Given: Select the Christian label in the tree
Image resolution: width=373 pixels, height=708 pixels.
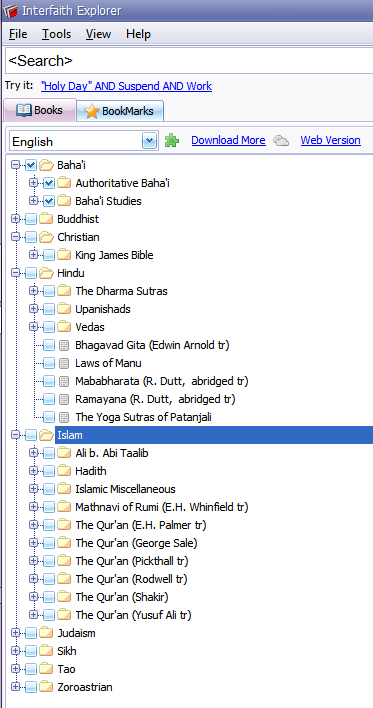Looking at the screenshot, I should 78,237.
